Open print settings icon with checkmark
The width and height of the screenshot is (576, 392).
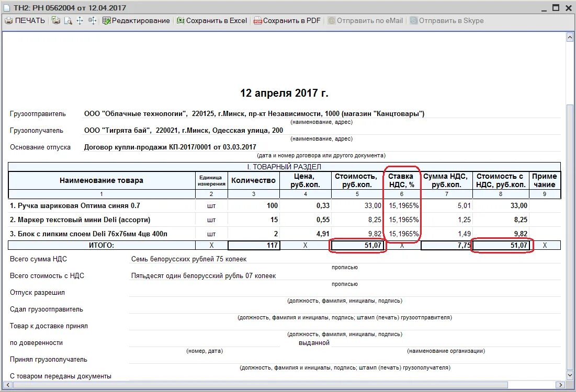point(56,20)
